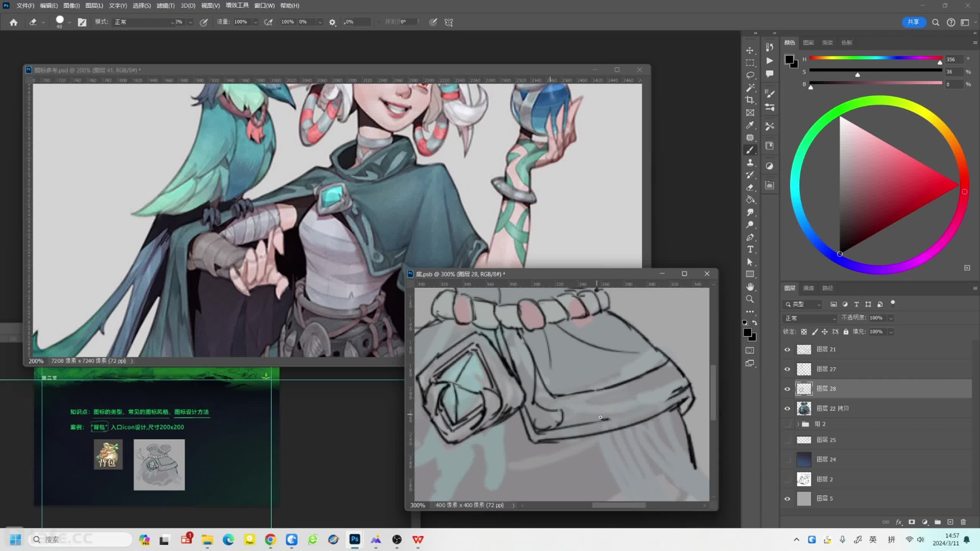
Task: Select the Spot Healing Brush tool
Action: (x=750, y=138)
